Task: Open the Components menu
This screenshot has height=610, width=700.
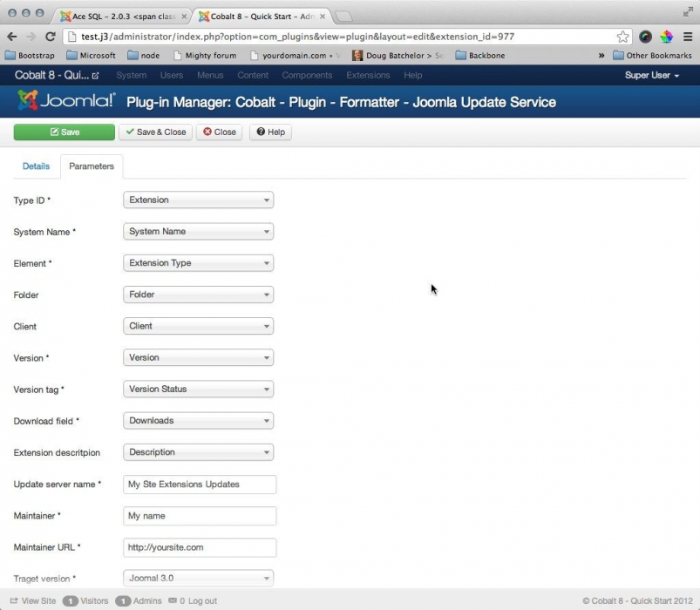Action: (x=307, y=76)
